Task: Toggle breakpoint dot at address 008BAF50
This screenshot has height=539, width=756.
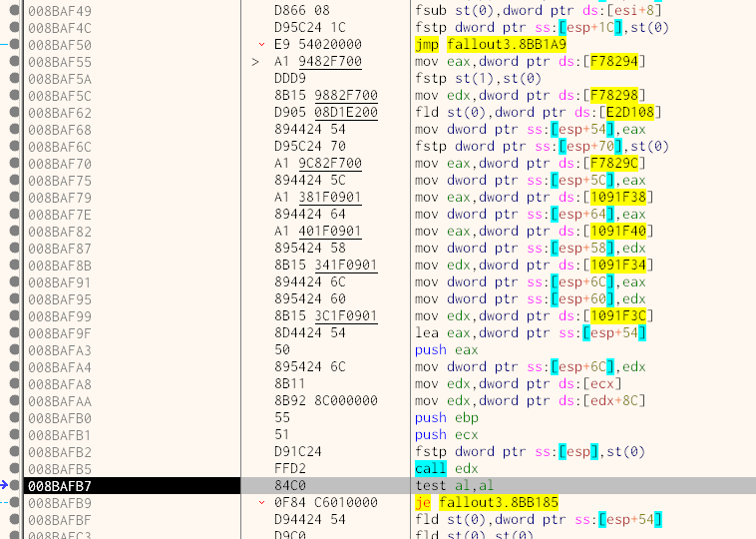Action: [x=15, y=44]
